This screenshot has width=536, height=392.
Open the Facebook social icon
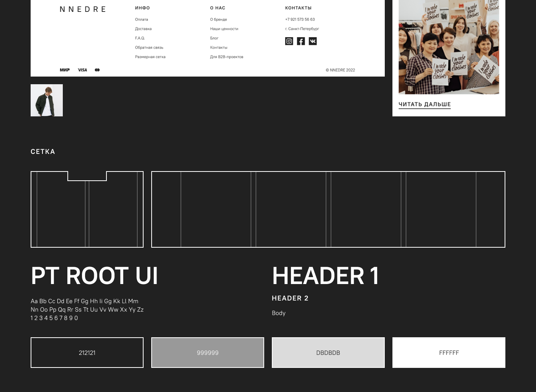pos(301,41)
